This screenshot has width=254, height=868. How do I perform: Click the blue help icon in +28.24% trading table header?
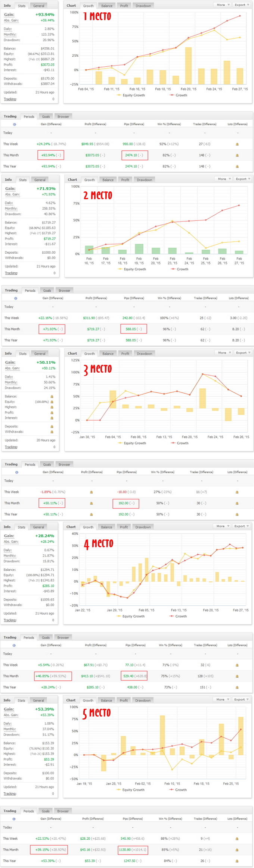tap(14, 645)
